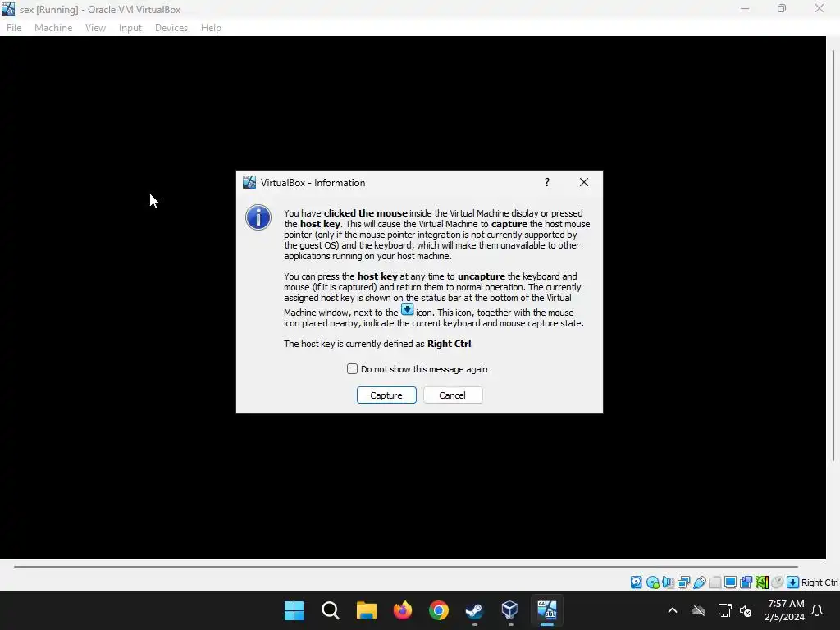Select the running VM taskbar icon

[x=547, y=610]
